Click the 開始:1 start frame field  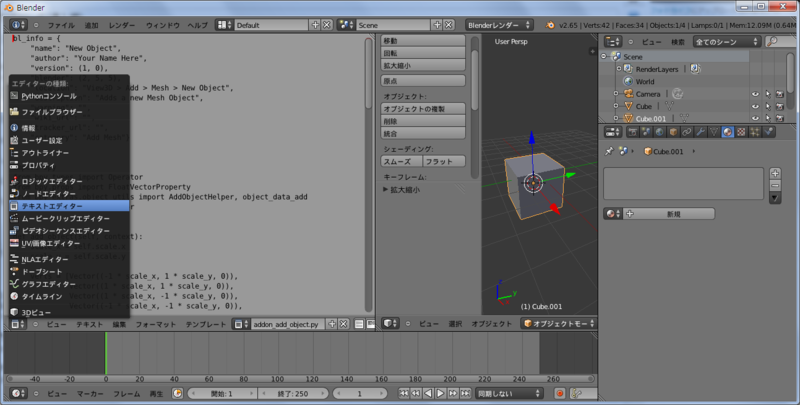click(x=221, y=393)
